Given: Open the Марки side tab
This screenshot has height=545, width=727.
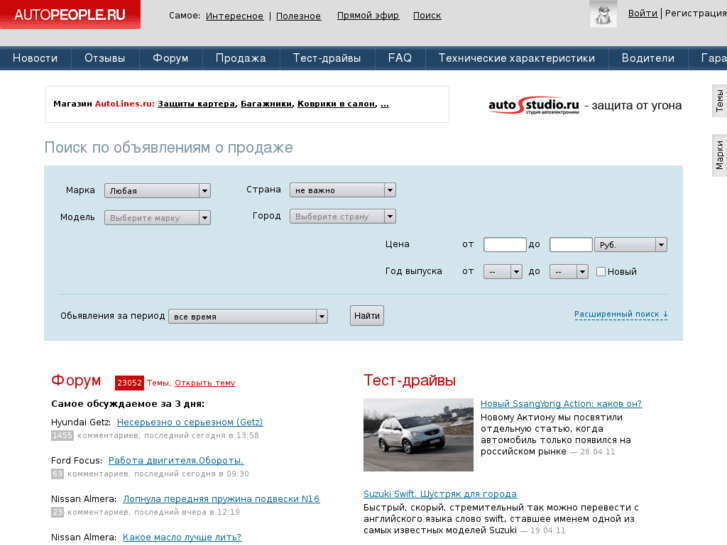Looking at the screenshot, I should [x=719, y=155].
